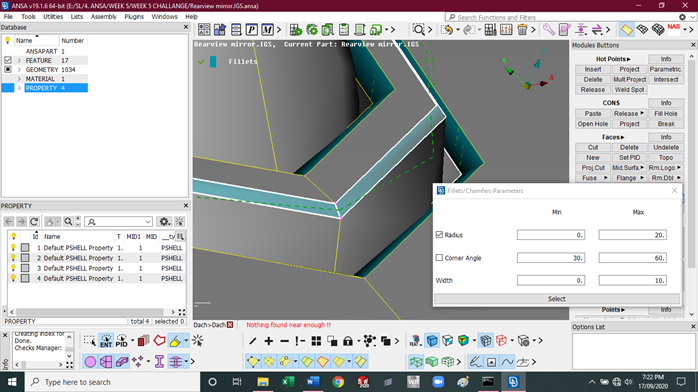Expand the GEOMETRY tree node

(x=19, y=69)
